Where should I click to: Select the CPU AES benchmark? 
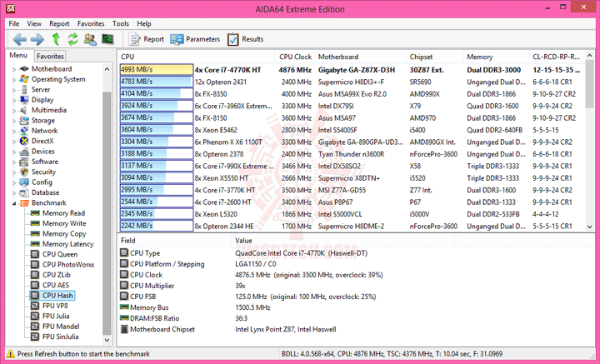[x=56, y=285]
